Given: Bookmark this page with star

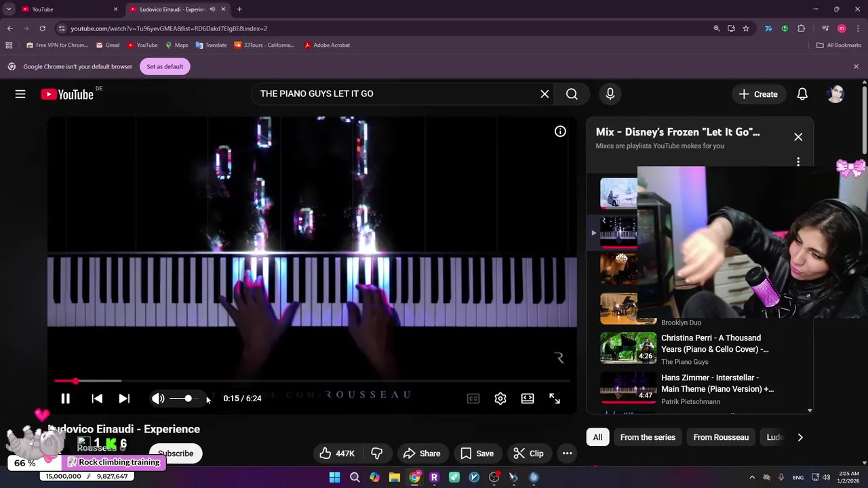Looking at the screenshot, I should point(746,28).
